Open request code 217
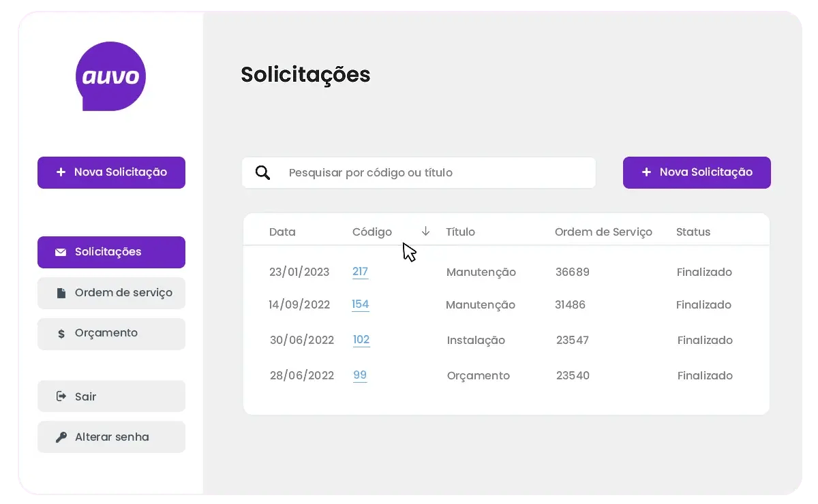 tap(360, 272)
